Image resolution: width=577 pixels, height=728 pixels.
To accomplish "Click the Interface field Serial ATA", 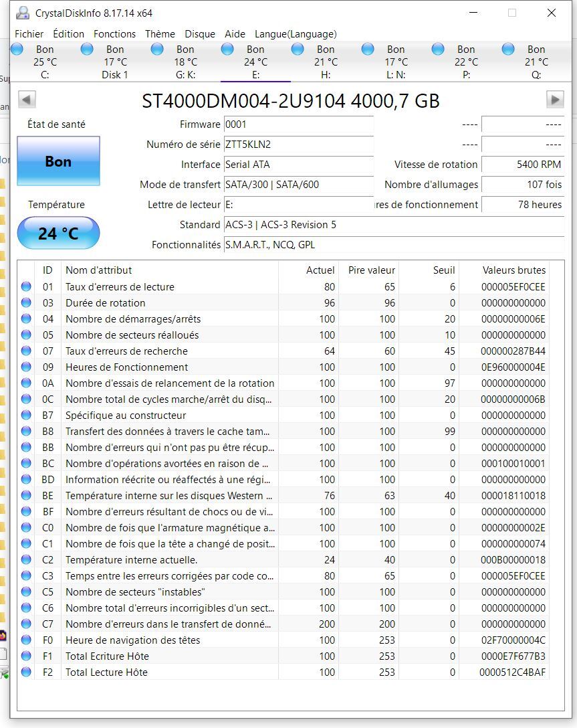I will click(299, 165).
